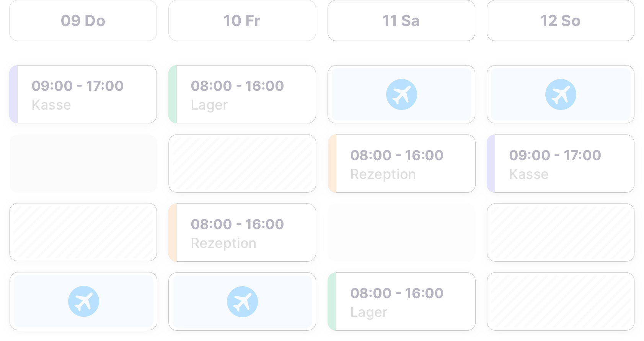Click the empty slot in 09 Do second row

tap(83, 164)
